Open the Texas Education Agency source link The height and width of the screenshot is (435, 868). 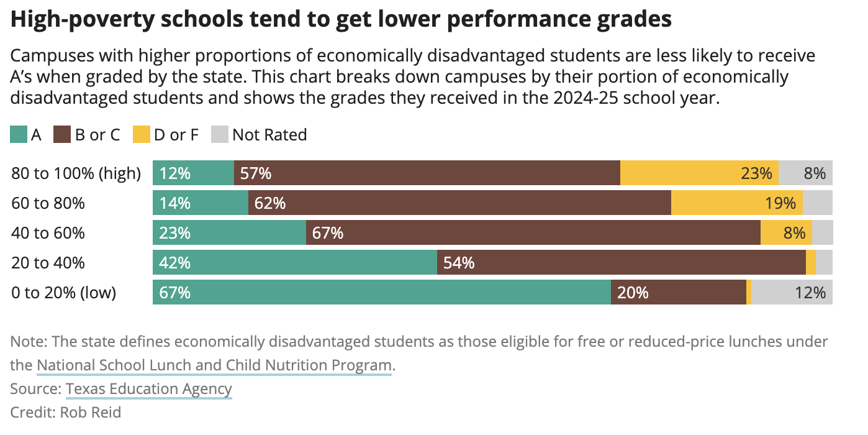pos(149,389)
